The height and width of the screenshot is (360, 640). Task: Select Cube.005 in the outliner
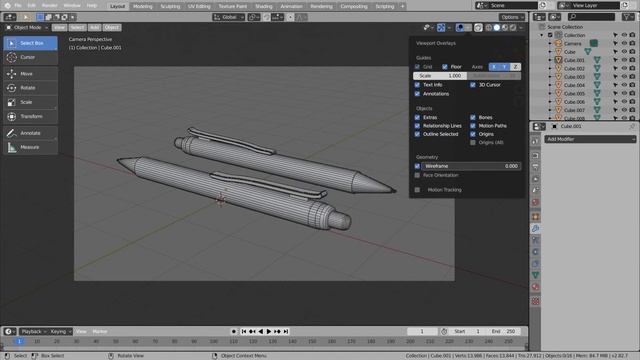pos(574,93)
